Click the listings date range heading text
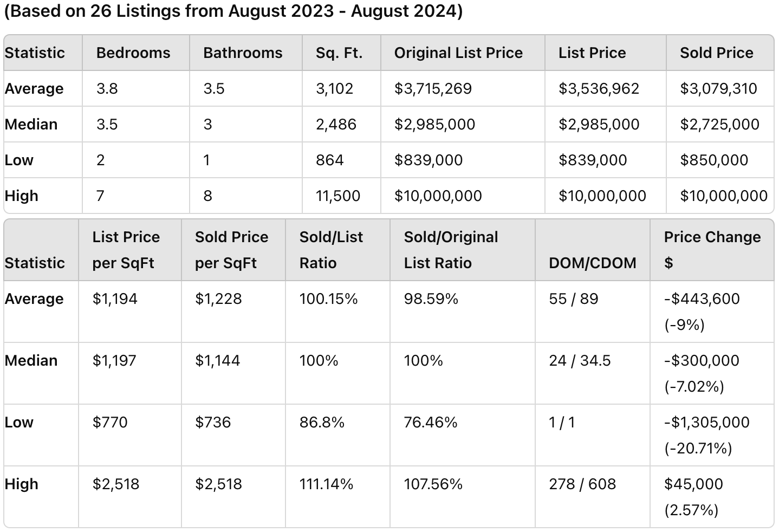Image resolution: width=779 pixels, height=532 pixels. click(233, 11)
